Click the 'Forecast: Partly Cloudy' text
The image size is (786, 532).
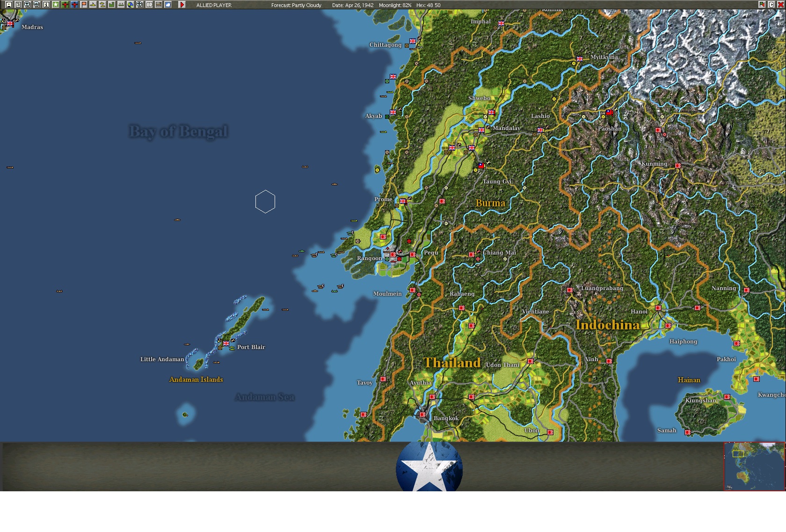[x=296, y=5]
